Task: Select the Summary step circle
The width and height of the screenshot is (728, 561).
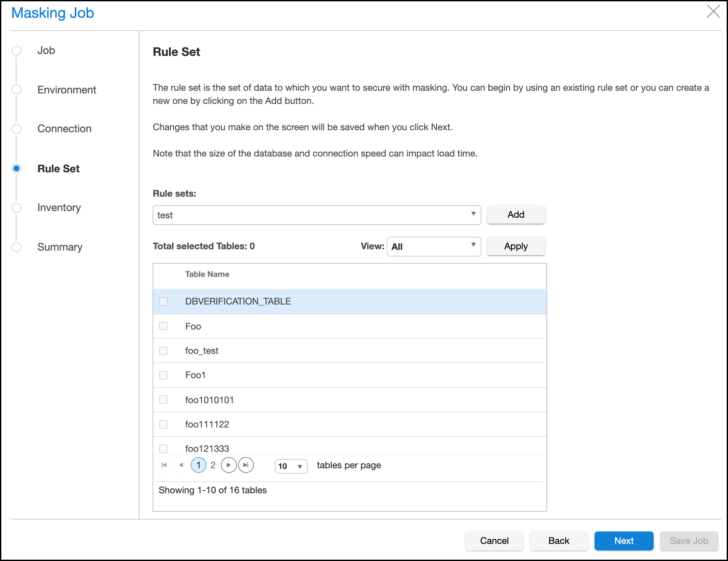Action: (x=16, y=247)
